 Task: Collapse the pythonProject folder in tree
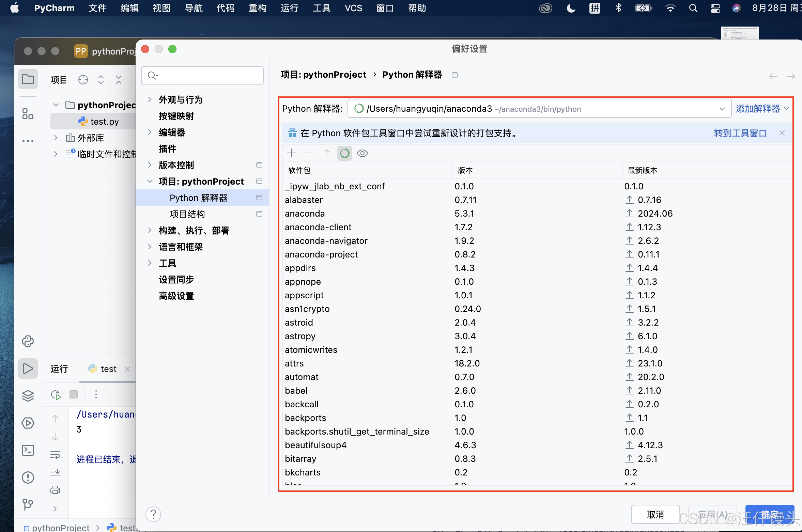56,105
